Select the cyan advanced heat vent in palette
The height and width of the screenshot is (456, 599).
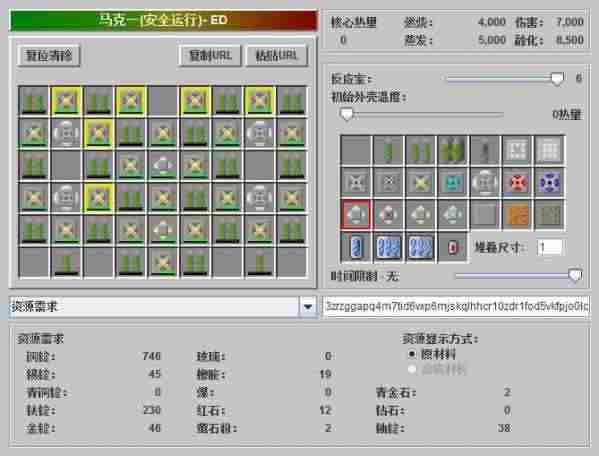point(452,183)
